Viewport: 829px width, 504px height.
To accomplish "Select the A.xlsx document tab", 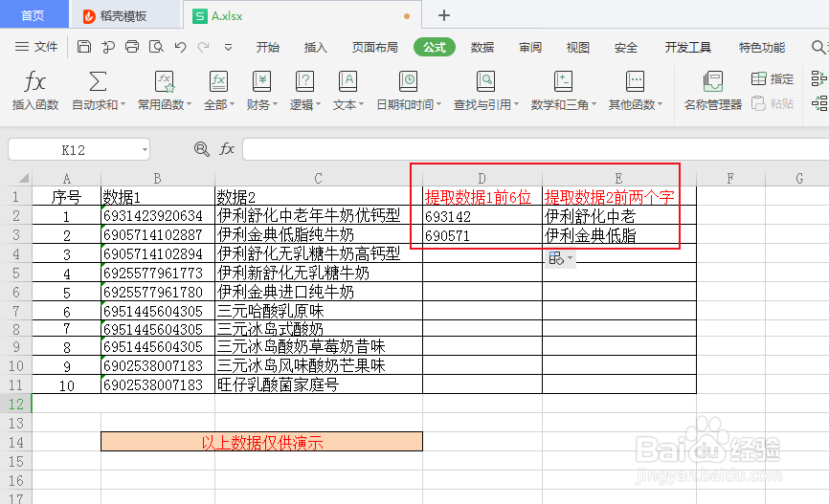I will coord(302,16).
